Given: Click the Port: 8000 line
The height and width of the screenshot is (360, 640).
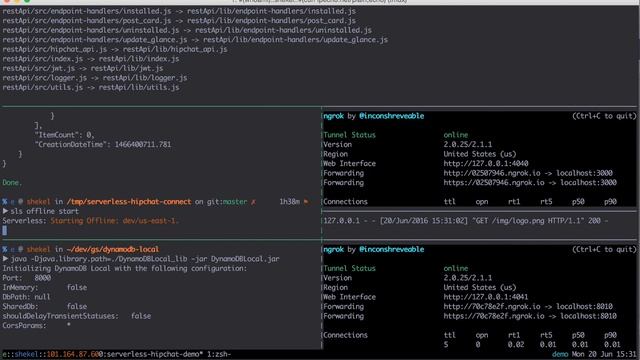Looking at the screenshot, I should point(27,278).
